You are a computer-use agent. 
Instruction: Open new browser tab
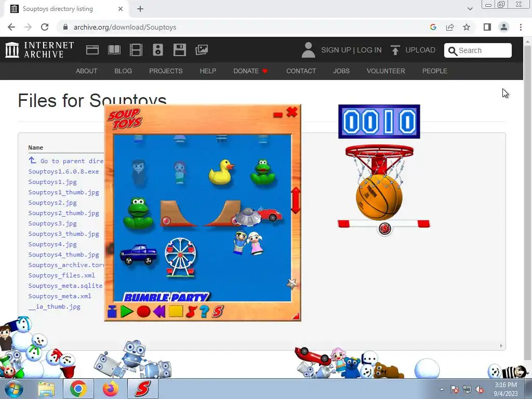(140, 9)
